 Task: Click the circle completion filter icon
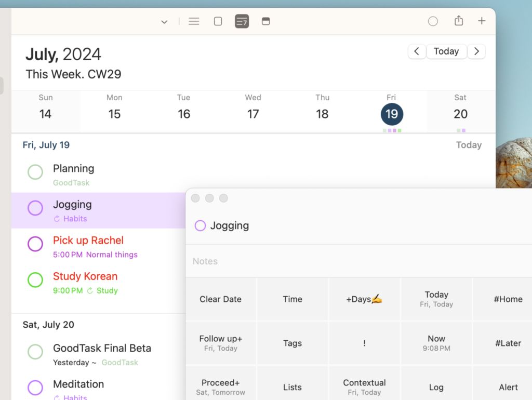(x=433, y=21)
